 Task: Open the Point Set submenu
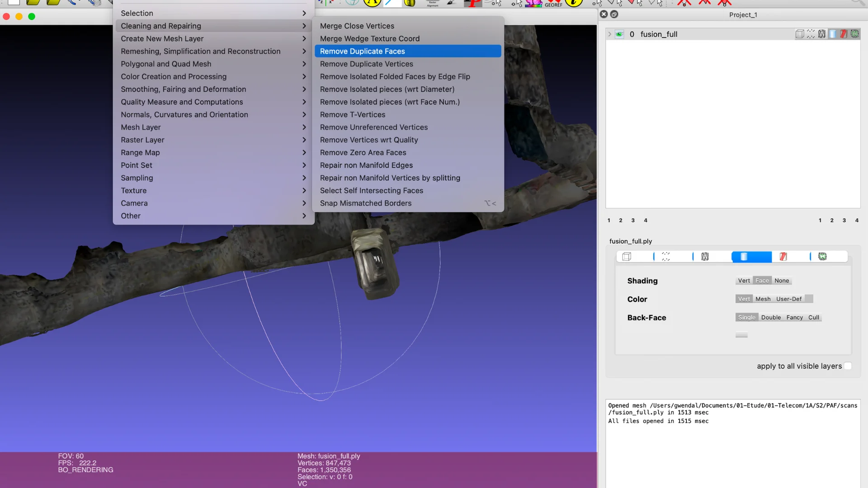coord(213,165)
